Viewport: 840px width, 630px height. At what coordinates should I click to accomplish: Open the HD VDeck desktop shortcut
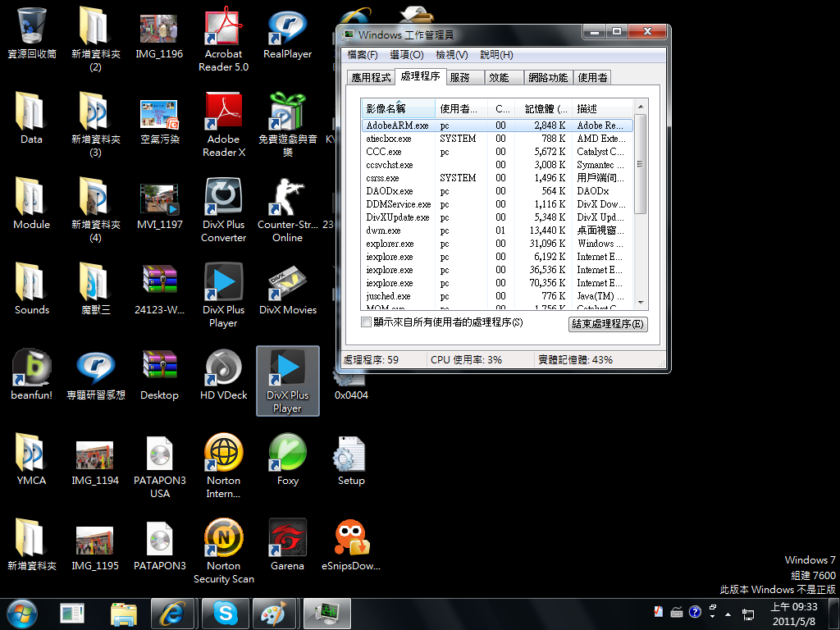coord(223,368)
